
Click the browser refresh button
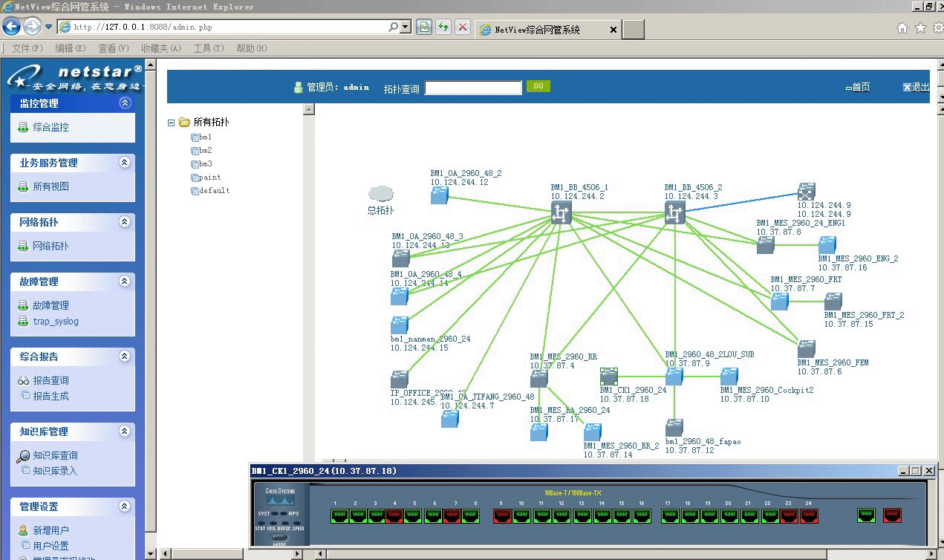pos(443,27)
